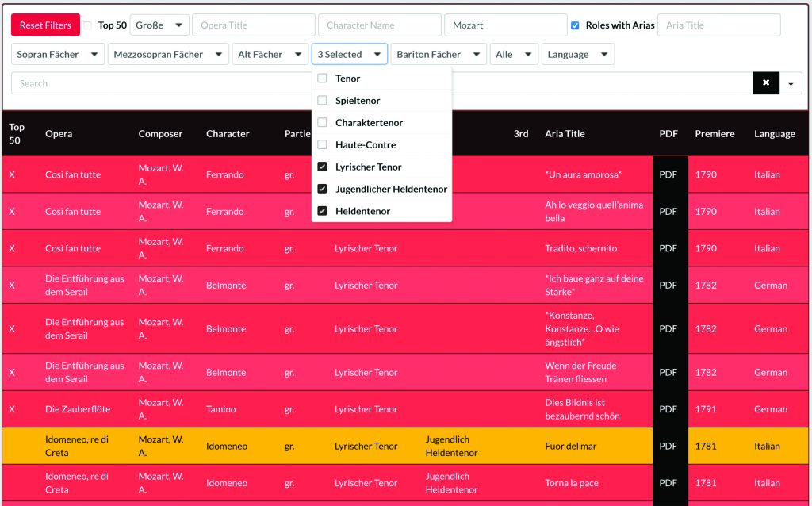Enable the Top 50 checkbox
This screenshot has width=812, height=506.
coord(87,25)
